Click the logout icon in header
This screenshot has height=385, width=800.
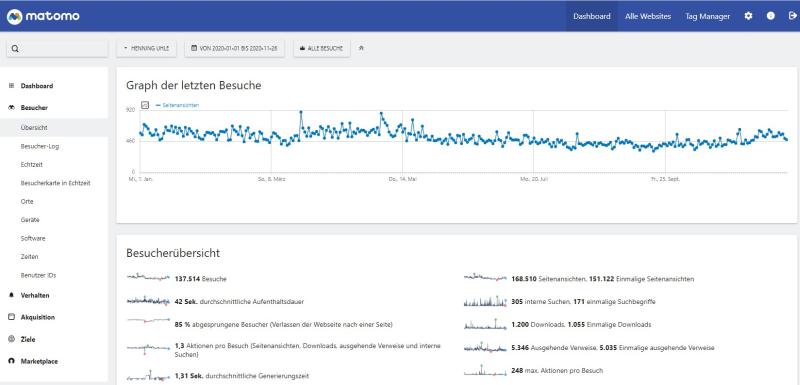[x=792, y=16]
